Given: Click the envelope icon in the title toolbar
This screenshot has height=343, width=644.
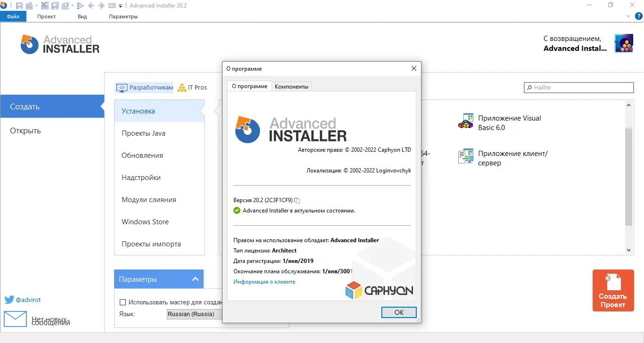Looking at the screenshot, I should (x=112, y=6).
